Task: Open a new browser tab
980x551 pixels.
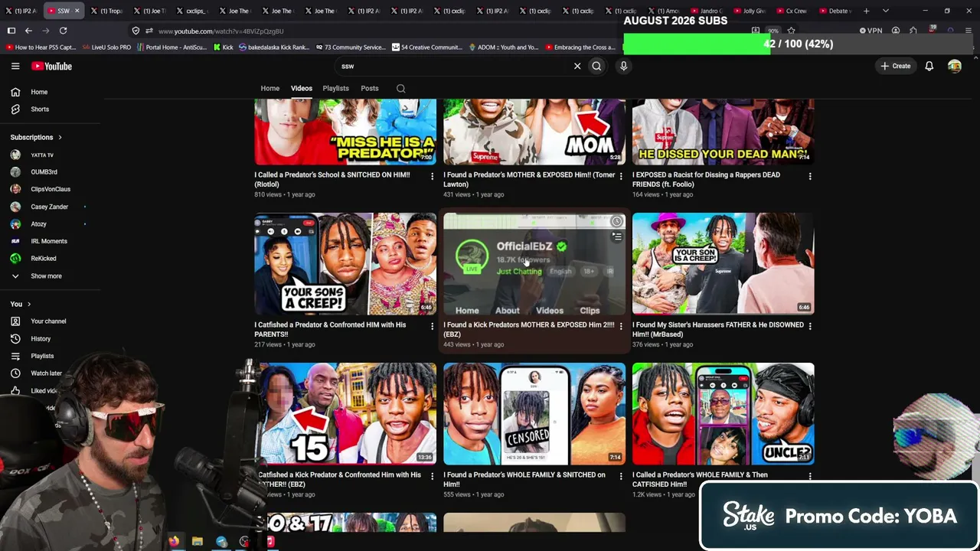Action: [866, 11]
